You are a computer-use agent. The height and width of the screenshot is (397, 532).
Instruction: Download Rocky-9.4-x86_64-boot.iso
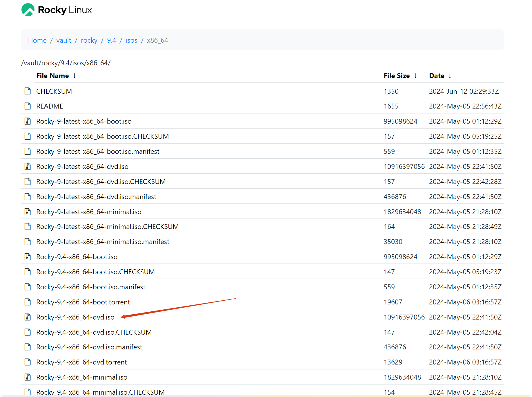[77, 257]
